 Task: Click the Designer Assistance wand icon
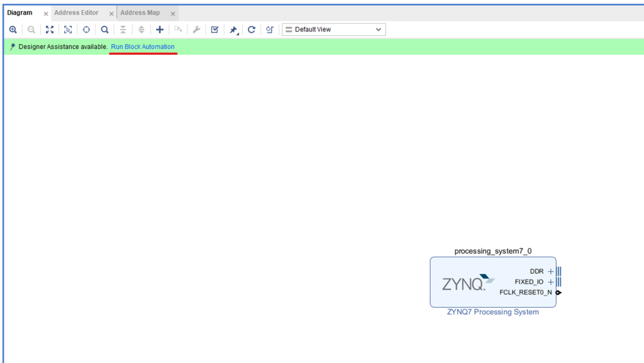click(x=13, y=47)
